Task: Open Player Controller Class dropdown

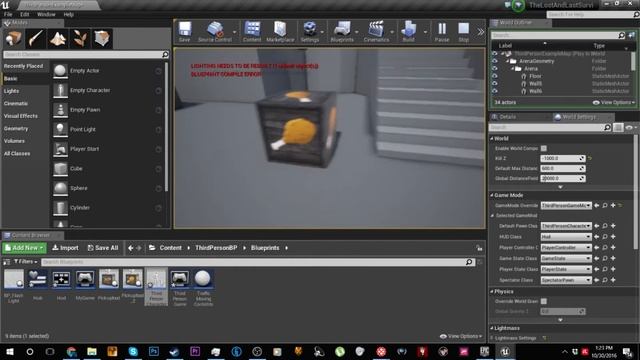Action: (x=566, y=248)
